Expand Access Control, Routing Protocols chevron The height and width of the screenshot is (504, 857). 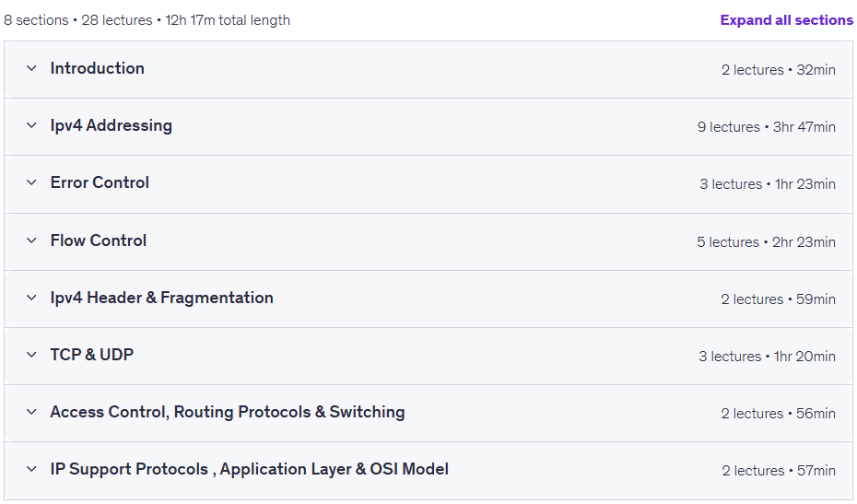click(31, 412)
